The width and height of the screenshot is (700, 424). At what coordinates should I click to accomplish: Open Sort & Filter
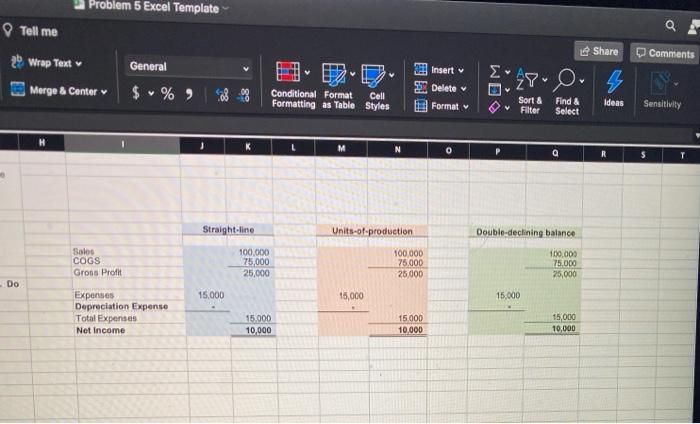tap(530, 91)
